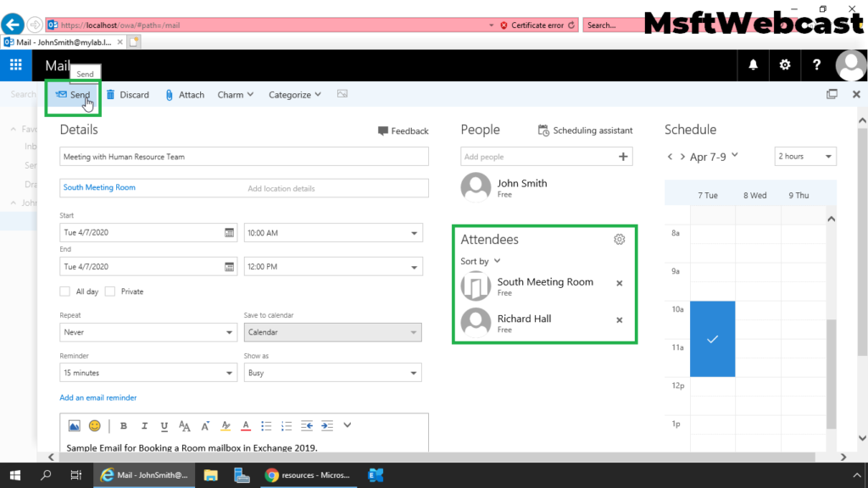Discard the meeting draft
Viewport: 868px width, 488px height.
click(x=127, y=95)
